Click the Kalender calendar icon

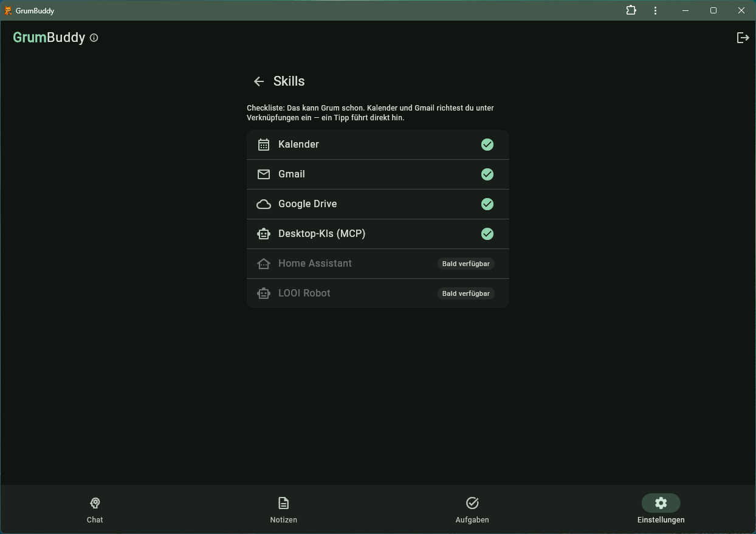pos(264,145)
